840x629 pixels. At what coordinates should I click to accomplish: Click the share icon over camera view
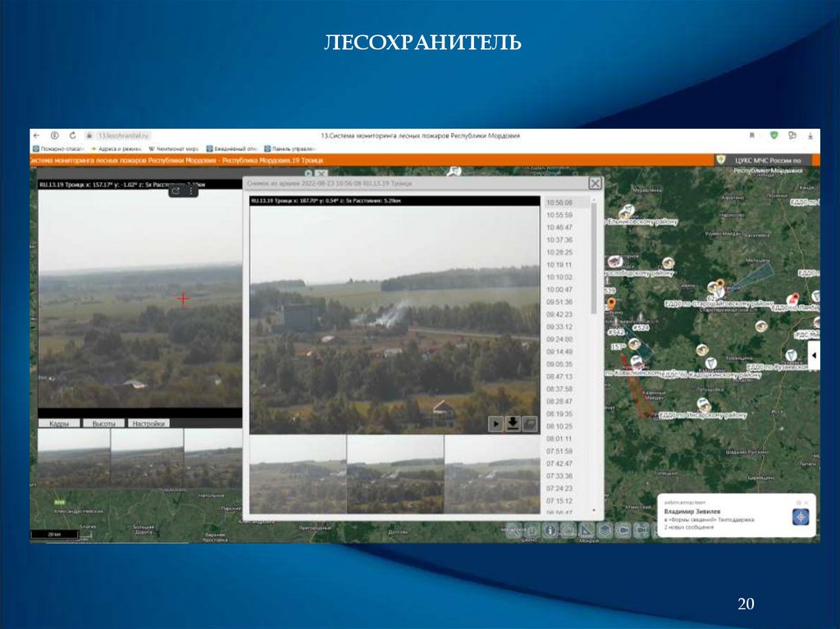pos(176,190)
